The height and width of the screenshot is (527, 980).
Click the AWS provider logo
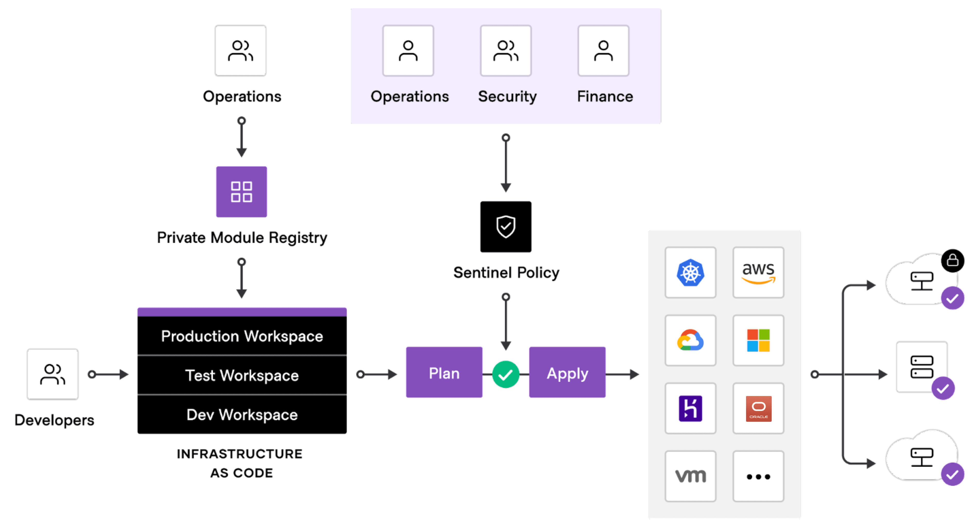coord(758,272)
